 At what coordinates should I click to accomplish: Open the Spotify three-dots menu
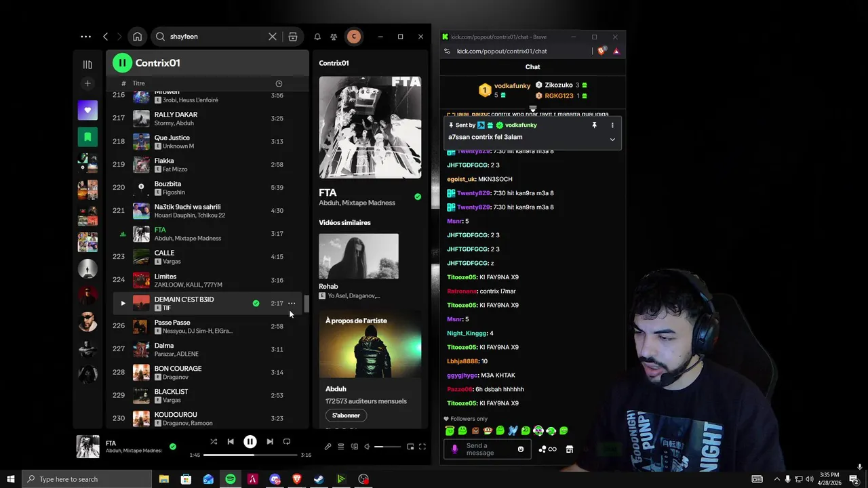pos(85,37)
